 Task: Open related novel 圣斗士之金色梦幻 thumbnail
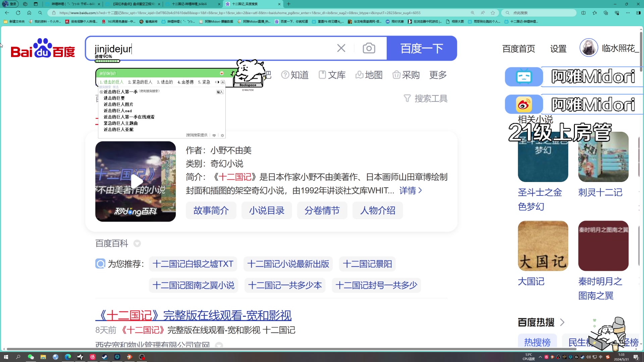click(x=543, y=157)
